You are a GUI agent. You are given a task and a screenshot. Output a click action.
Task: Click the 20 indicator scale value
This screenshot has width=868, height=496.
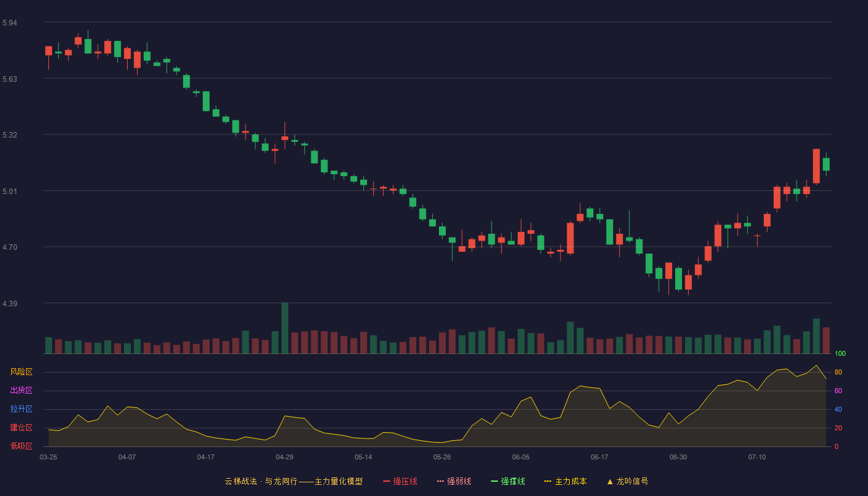click(x=838, y=428)
